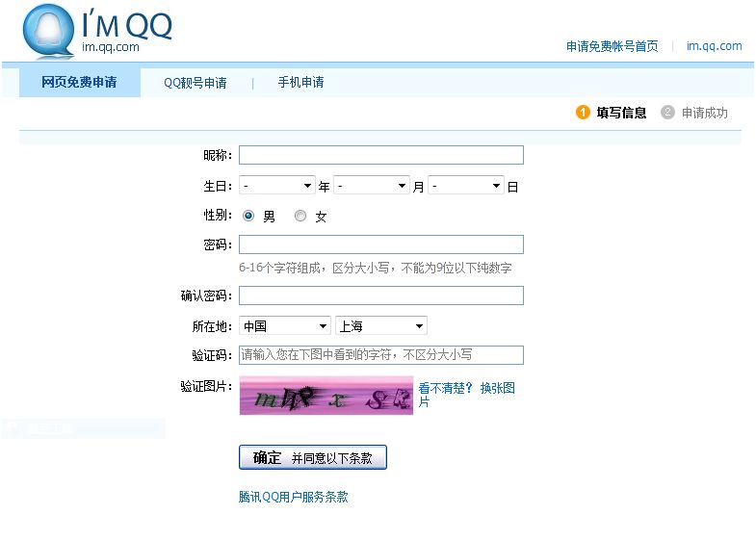Click the step 2 grey circle icon
This screenshot has height=540, width=756.
(667, 113)
